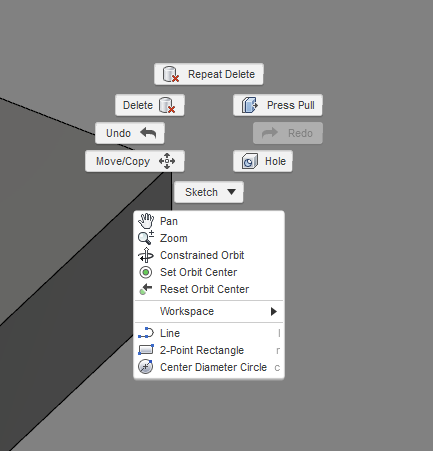433x451 pixels.
Task: Choose Zoom in context menu
Action: (x=209, y=238)
